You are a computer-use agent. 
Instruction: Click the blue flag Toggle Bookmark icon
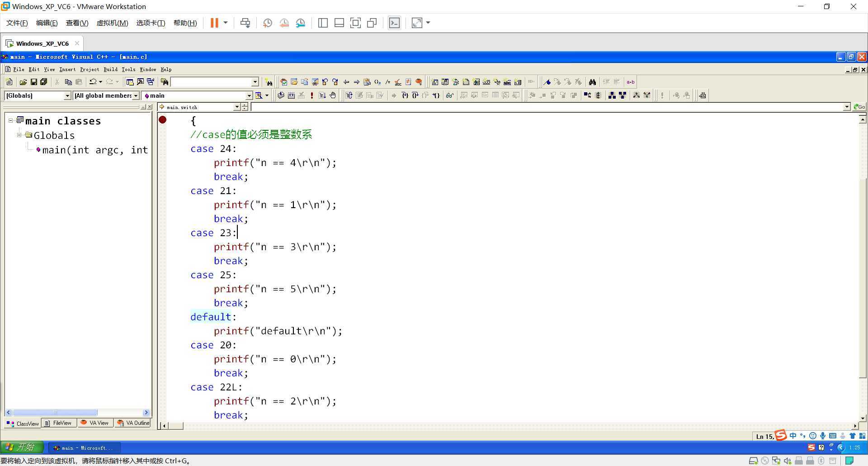click(547, 82)
